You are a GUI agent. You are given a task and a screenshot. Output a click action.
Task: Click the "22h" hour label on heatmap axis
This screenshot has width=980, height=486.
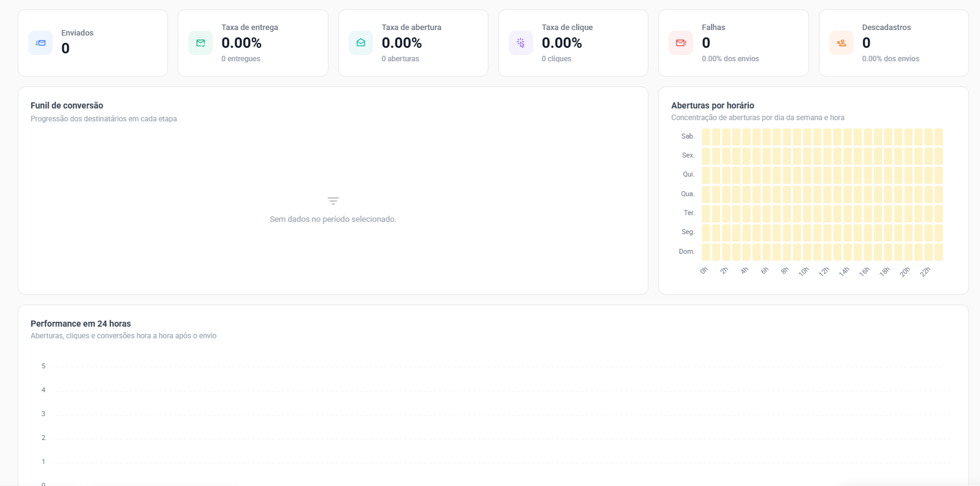point(925,271)
